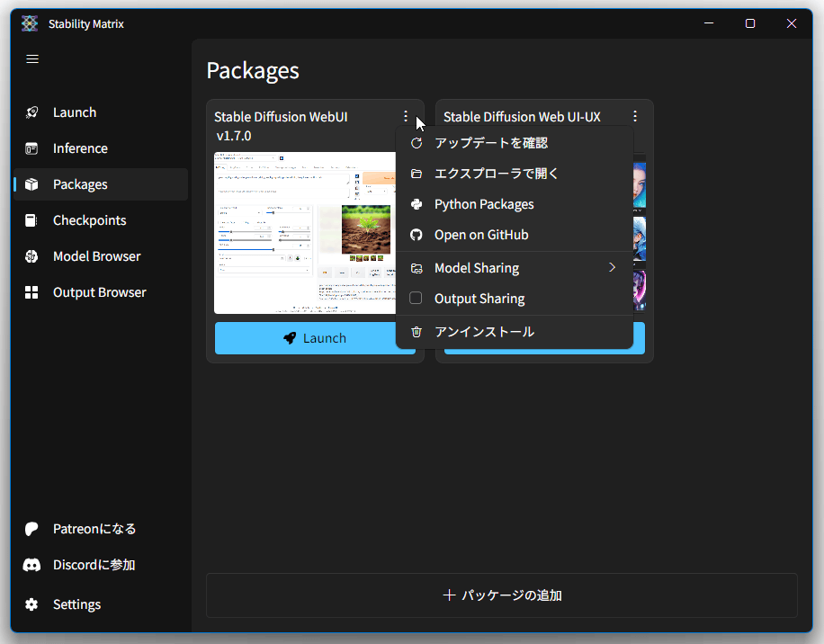The height and width of the screenshot is (644, 824).
Task: Click the v1.7.0 version text
Action: 234,136
